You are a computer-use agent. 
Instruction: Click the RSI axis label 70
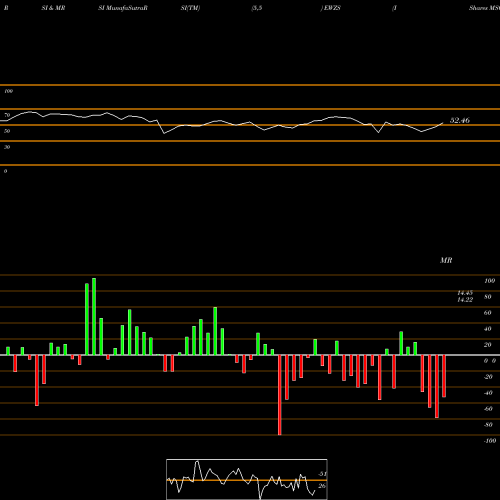(7, 115)
